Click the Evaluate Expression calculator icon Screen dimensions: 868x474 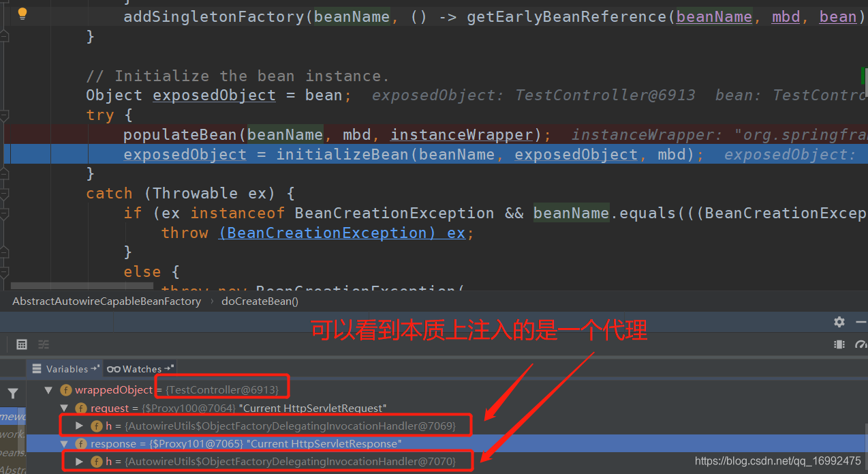click(22, 344)
